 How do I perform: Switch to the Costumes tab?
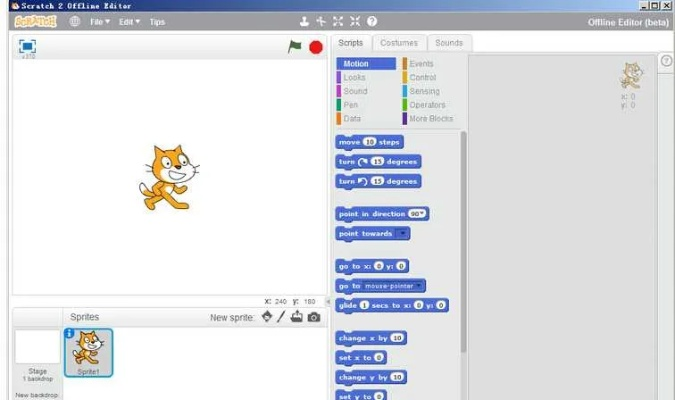[399, 43]
